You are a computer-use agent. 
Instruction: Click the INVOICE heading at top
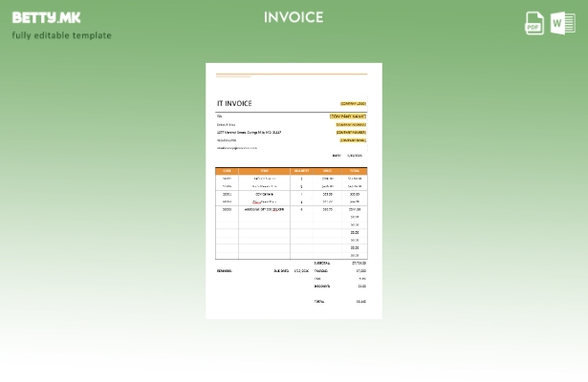pos(294,17)
